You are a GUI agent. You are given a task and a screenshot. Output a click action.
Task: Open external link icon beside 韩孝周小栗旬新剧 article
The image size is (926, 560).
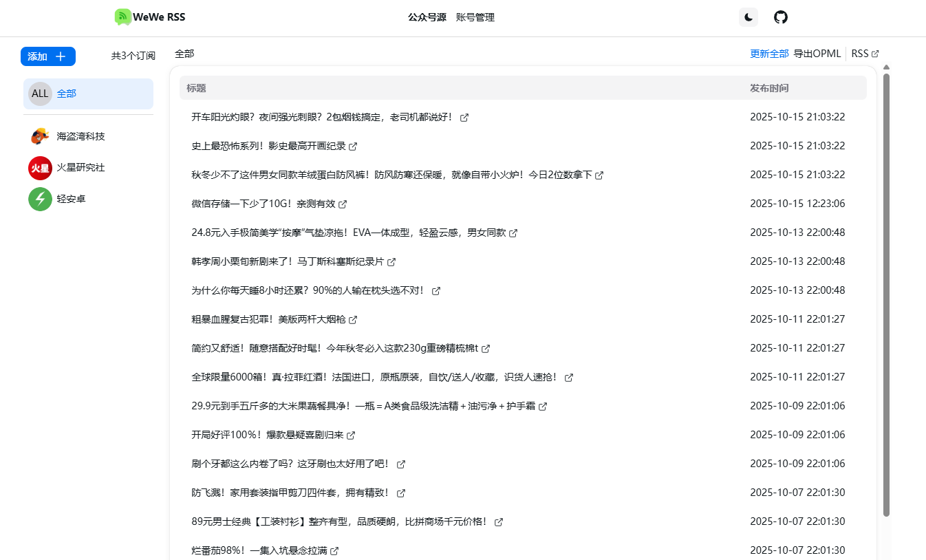(x=391, y=262)
